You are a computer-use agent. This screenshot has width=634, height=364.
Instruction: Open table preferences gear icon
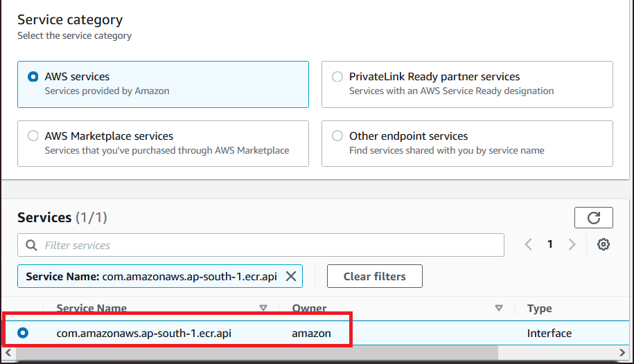(604, 244)
